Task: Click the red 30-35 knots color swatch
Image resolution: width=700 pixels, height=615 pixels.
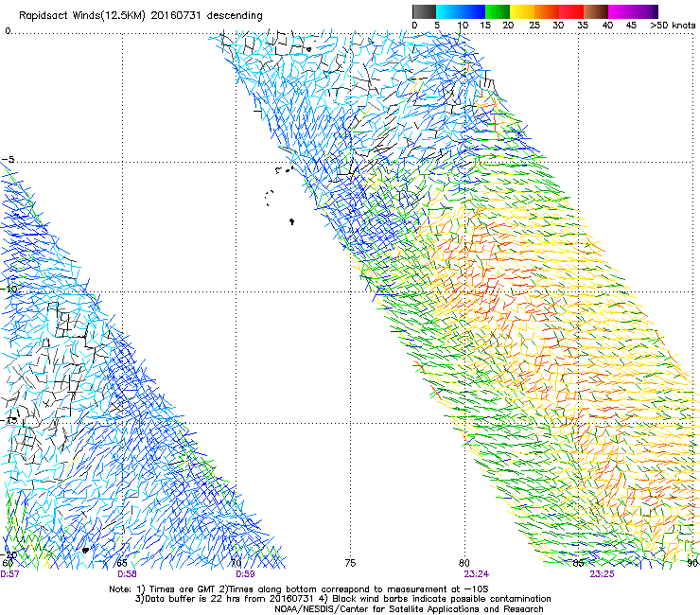Action: (571, 11)
